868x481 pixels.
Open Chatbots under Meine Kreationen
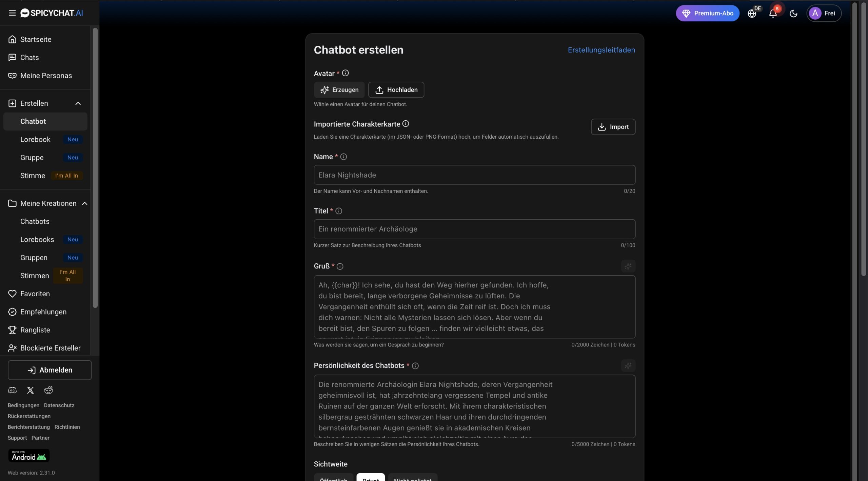[x=45, y=221]
